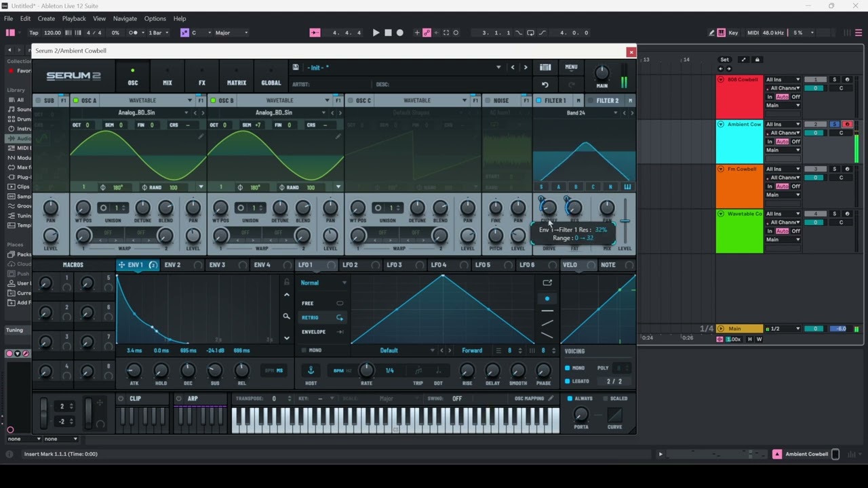The image size is (868, 488).
Task: Open the LFO Normal mode dropdown
Action: [x=324, y=283]
